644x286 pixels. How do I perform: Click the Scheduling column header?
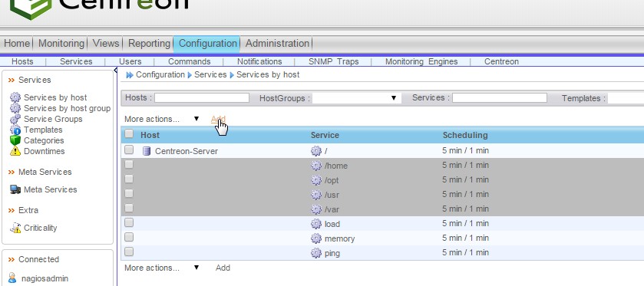pos(465,135)
